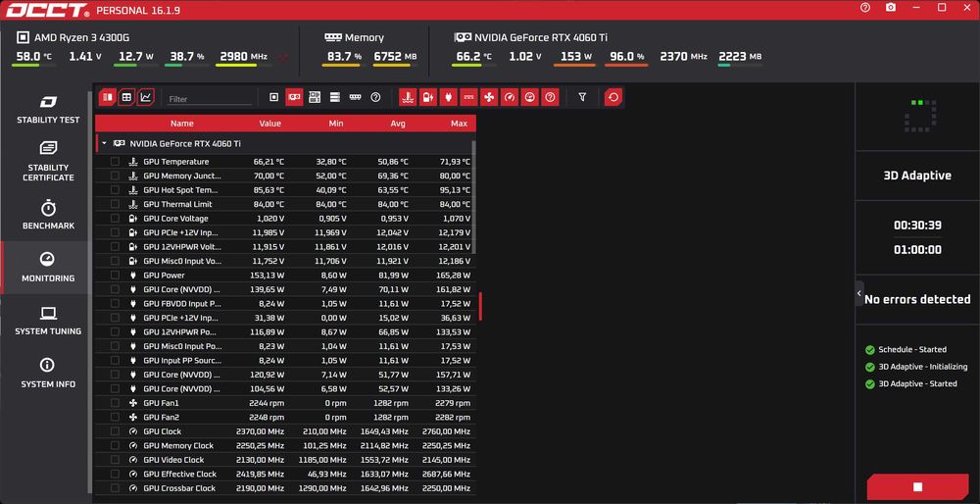This screenshot has width=980, height=504.
Task: Toggle the unknown sensor type filter
Action: pyautogui.click(x=550, y=97)
